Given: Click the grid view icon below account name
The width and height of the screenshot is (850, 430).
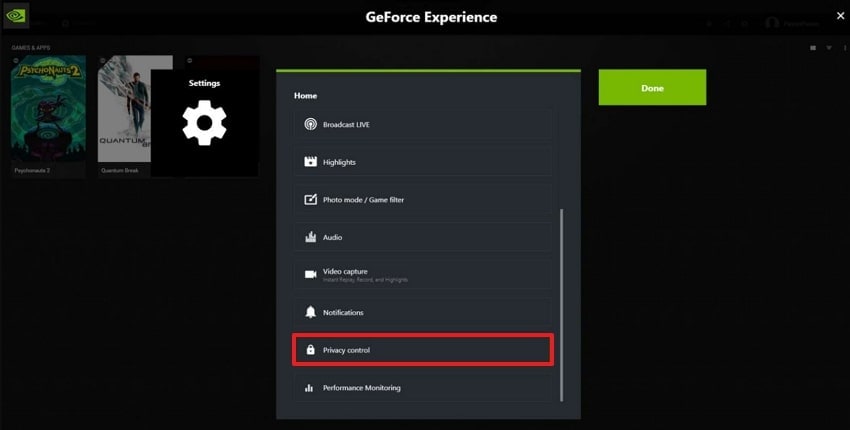Looking at the screenshot, I should tap(813, 48).
